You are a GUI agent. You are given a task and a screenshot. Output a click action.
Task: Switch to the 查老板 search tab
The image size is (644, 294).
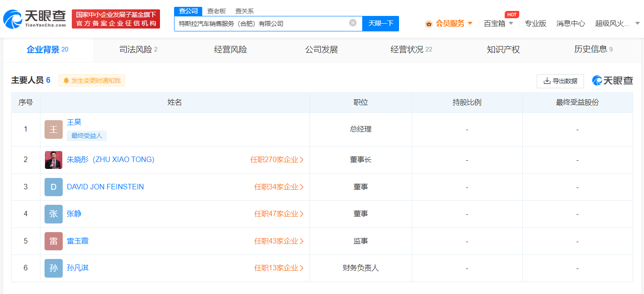point(216,11)
